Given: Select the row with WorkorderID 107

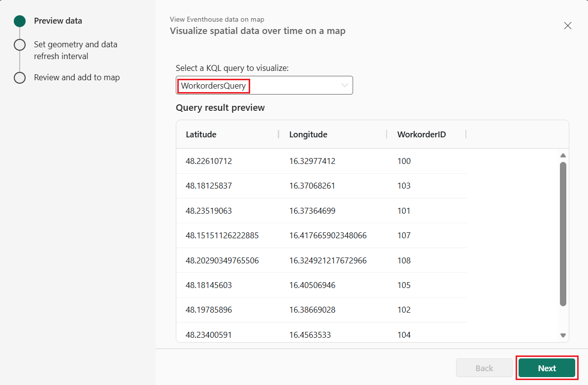Looking at the screenshot, I should point(320,235).
